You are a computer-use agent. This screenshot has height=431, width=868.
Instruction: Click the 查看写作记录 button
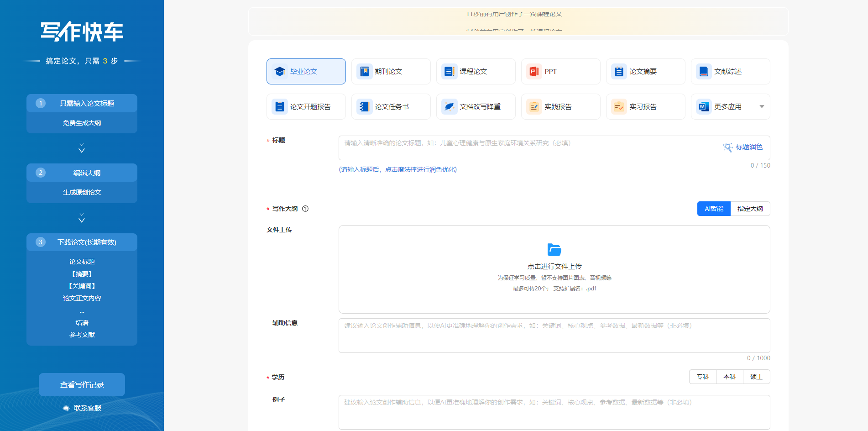(x=82, y=384)
